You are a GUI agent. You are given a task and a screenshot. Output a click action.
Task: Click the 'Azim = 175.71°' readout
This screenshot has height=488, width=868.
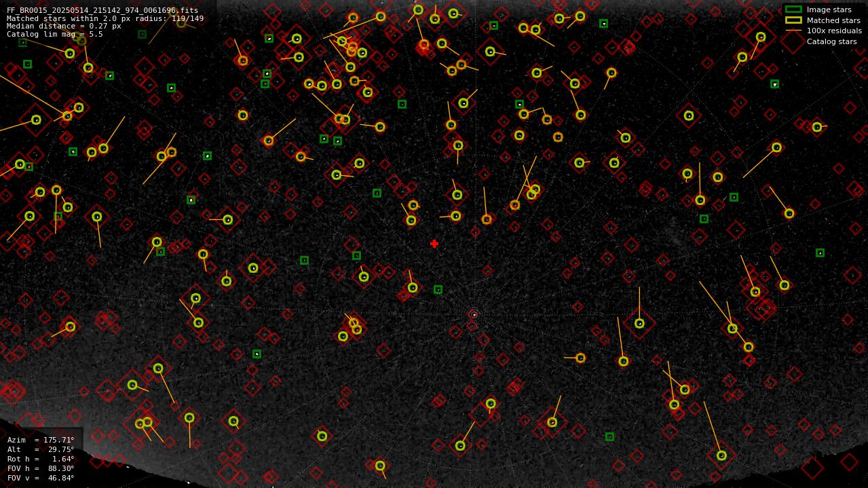click(x=41, y=440)
